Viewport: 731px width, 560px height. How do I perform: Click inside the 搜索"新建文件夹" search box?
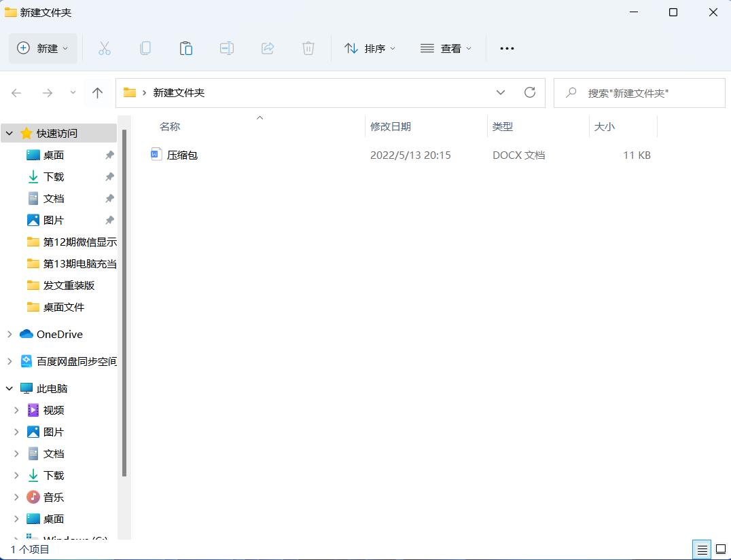[x=639, y=92]
